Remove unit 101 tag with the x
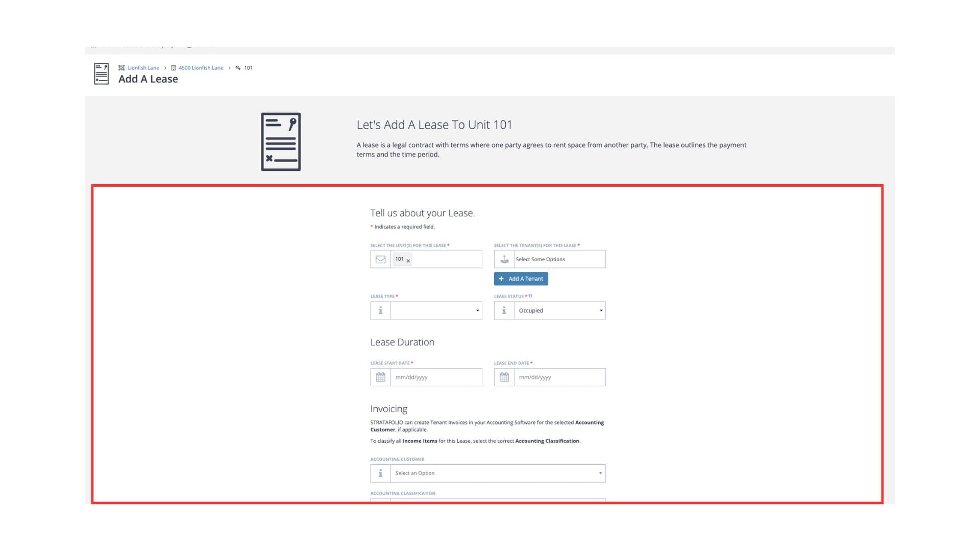 pyautogui.click(x=408, y=261)
